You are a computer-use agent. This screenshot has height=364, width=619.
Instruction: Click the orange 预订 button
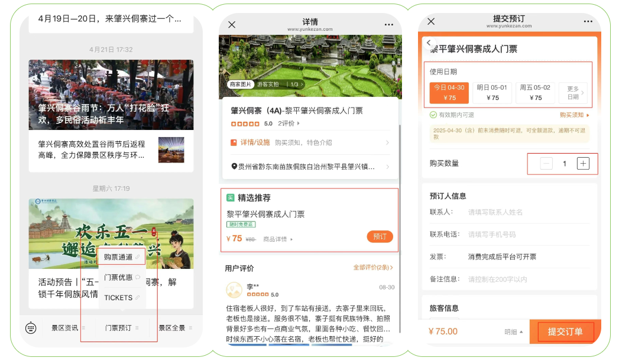coord(380,236)
